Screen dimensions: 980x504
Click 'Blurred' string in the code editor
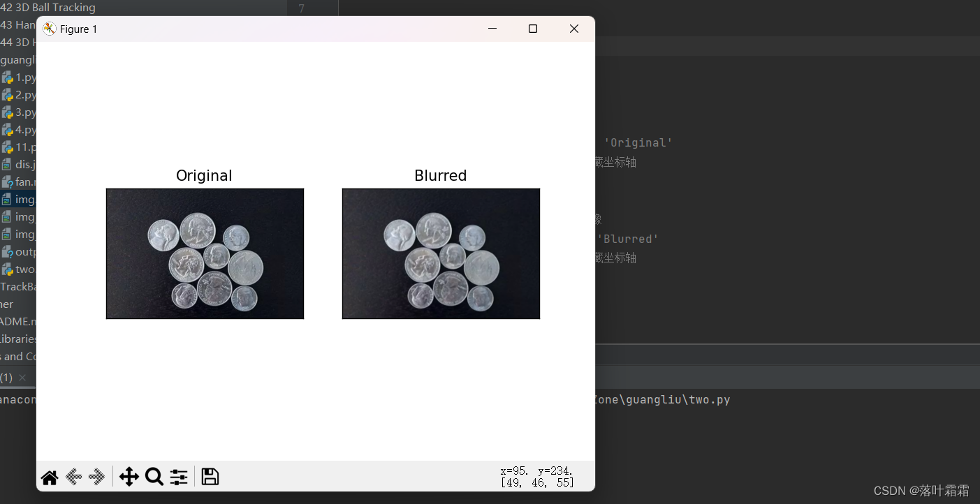(627, 239)
